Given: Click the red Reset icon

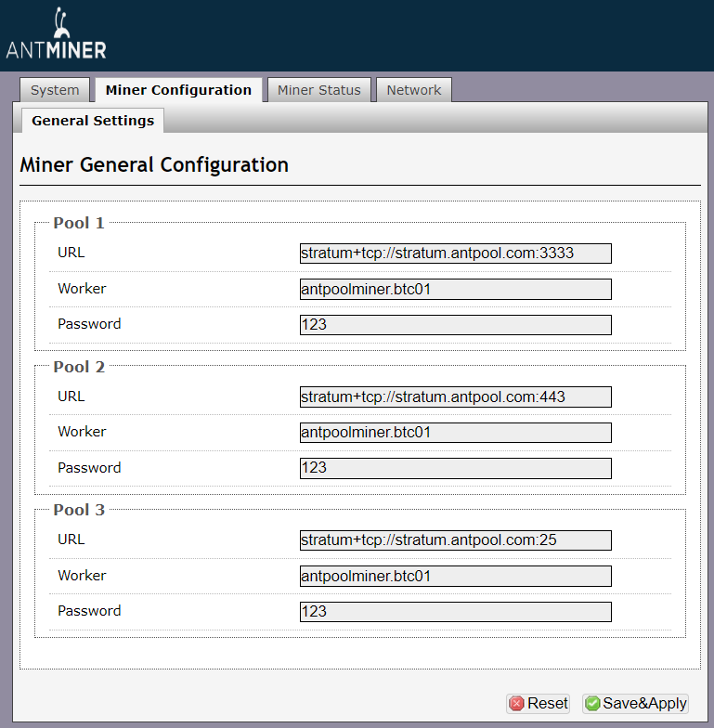Looking at the screenshot, I should pyautogui.click(x=516, y=704).
